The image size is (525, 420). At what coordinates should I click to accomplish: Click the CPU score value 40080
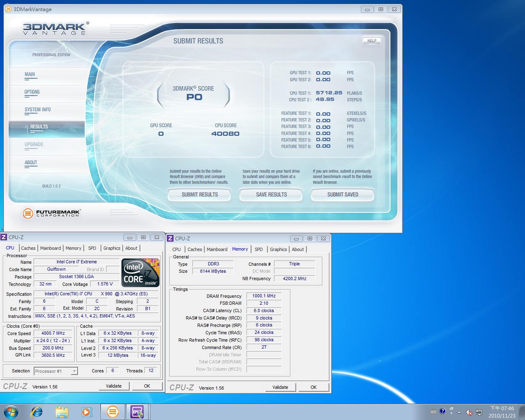pyautogui.click(x=225, y=134)
